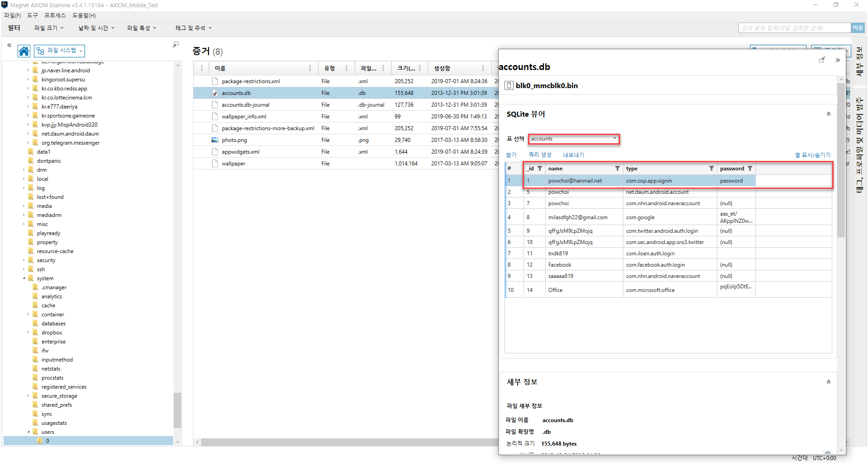Click the 내보내기 export link
This screenshot has width=868, height=470.
[574, 155]
